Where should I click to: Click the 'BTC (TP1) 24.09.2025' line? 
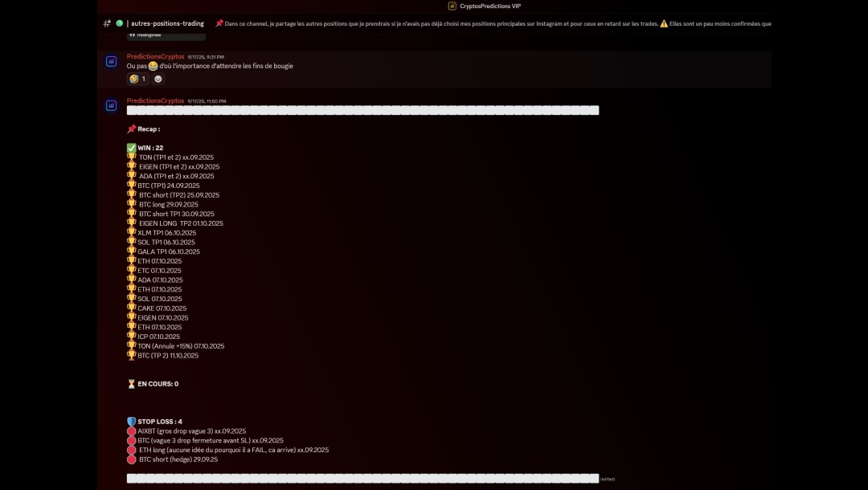169,186
